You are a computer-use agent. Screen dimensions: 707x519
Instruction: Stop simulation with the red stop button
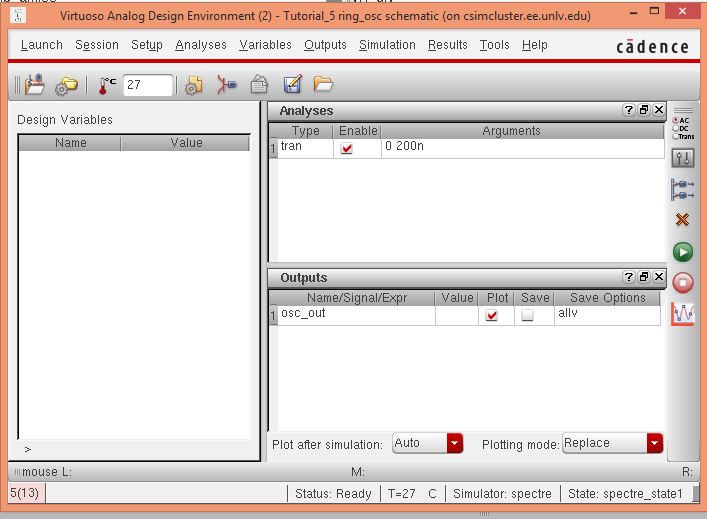click(683, 283)
